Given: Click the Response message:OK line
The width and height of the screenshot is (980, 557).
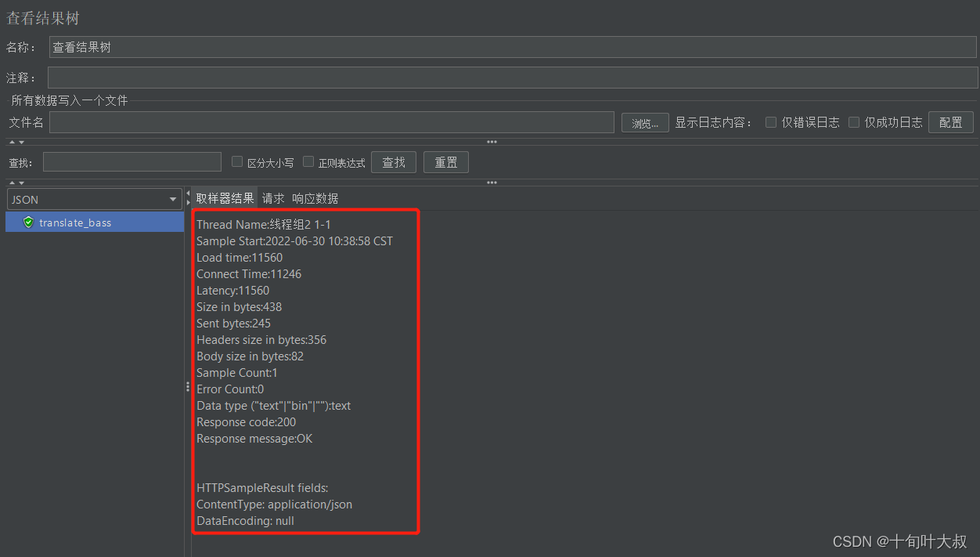Looking at the screenshot, I should pos(254,439).
